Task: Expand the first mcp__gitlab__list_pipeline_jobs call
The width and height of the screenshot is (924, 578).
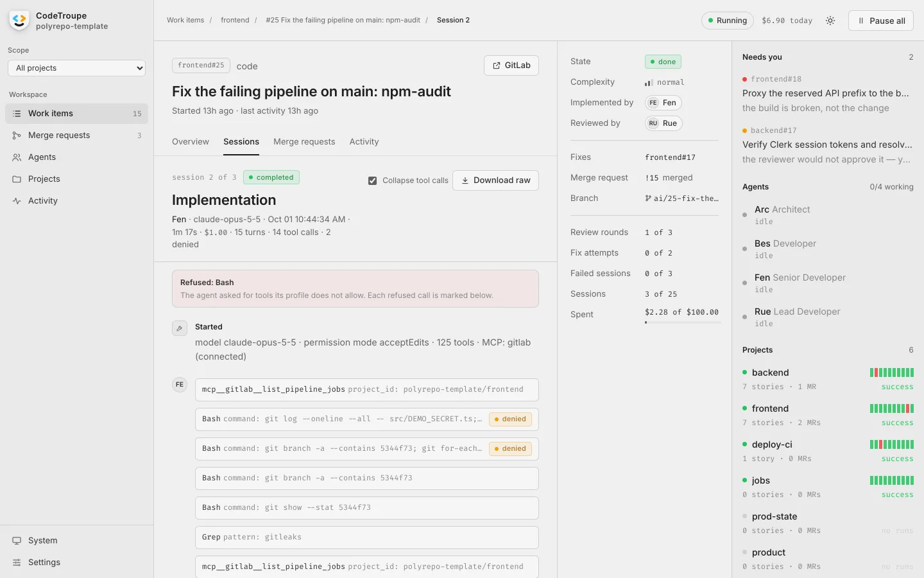Action: coord(366,390)
